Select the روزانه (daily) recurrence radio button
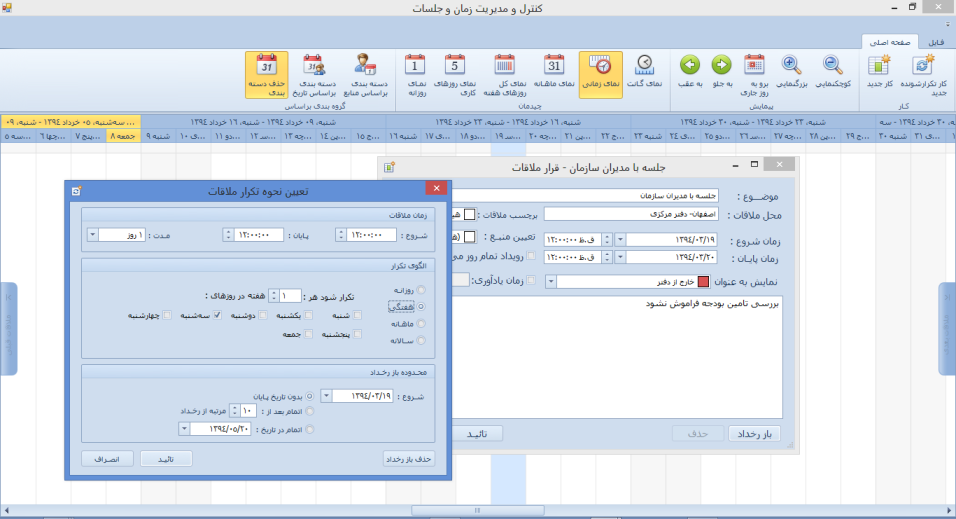This screenshot has height=519, width=956. (x=421, y=290)
